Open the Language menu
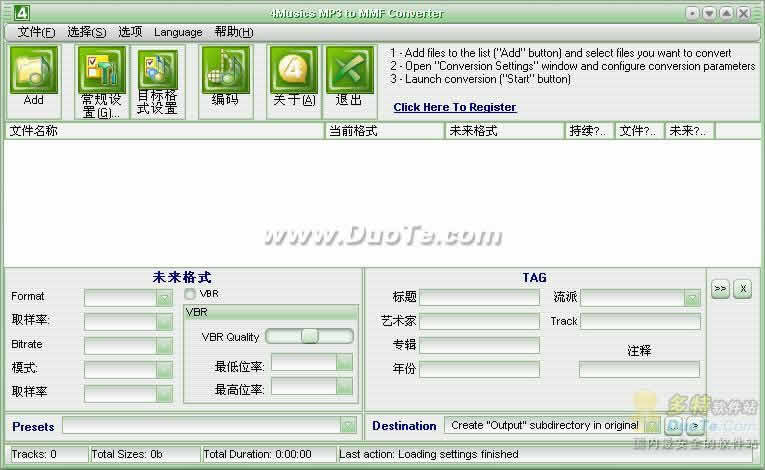The width and height of the screenshot is (765, 470). point(178,32)
